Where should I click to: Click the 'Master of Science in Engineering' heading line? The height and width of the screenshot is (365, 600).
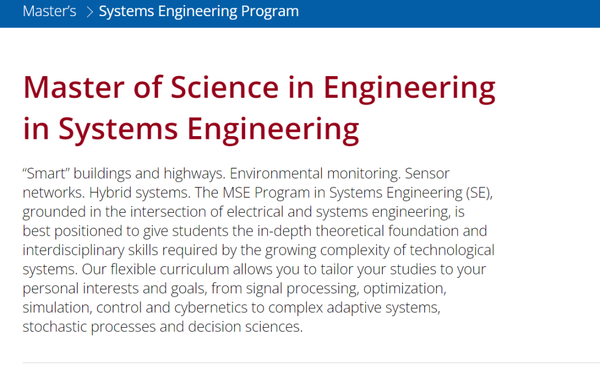259,88
